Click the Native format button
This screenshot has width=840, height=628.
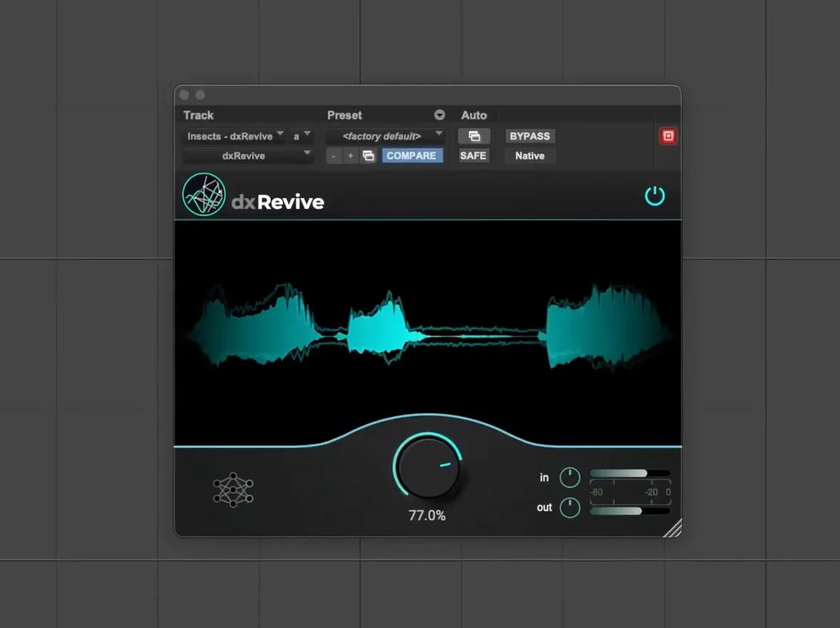coord(529,156)
